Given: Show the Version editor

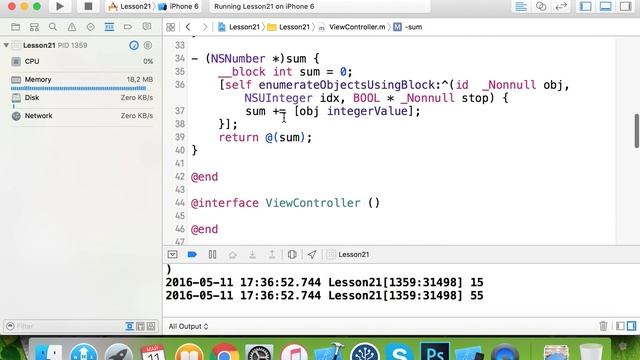Looking at the screenshot, I should pyautogui.click(x=561, y=7).
